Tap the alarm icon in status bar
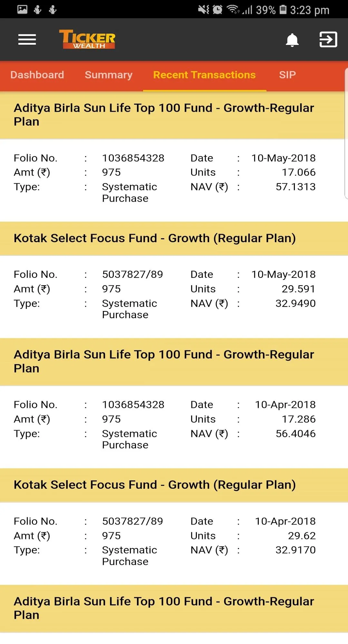348x644 pixels. point(218,10)
